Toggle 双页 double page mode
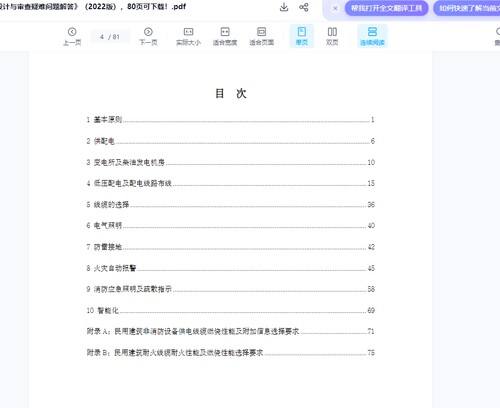 [x=332, y=37]
